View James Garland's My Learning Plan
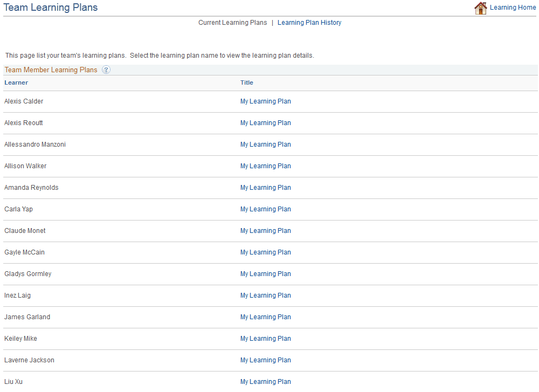 pyautogui.click(x=265, y=317)
